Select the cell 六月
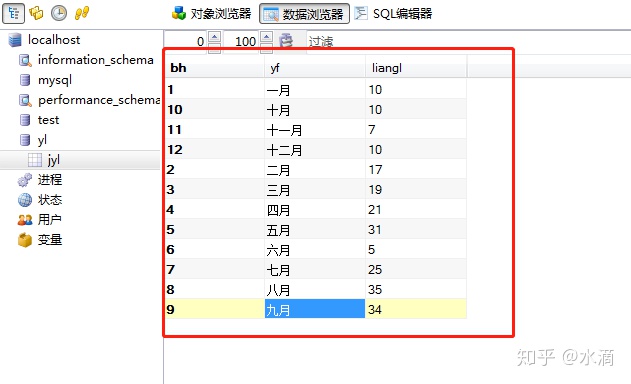Screen dimensions: 631x384 click(315, 250)
